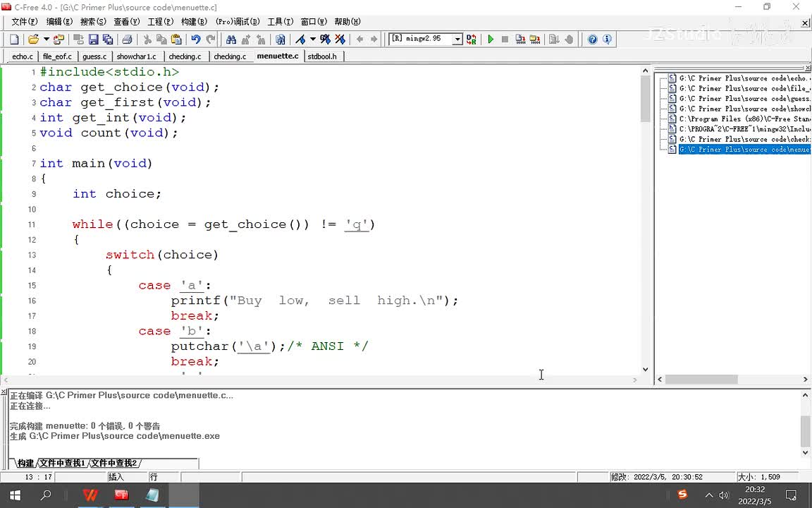Click the Cut scissors icon
This screenshot has height=508, width=812.
pyautogui.click(x=147, y=40)
